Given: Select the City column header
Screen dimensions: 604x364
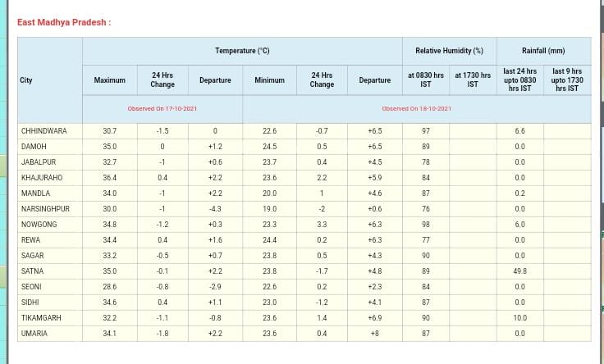Looking at the screenshot, I should click(x=26, y=80).
